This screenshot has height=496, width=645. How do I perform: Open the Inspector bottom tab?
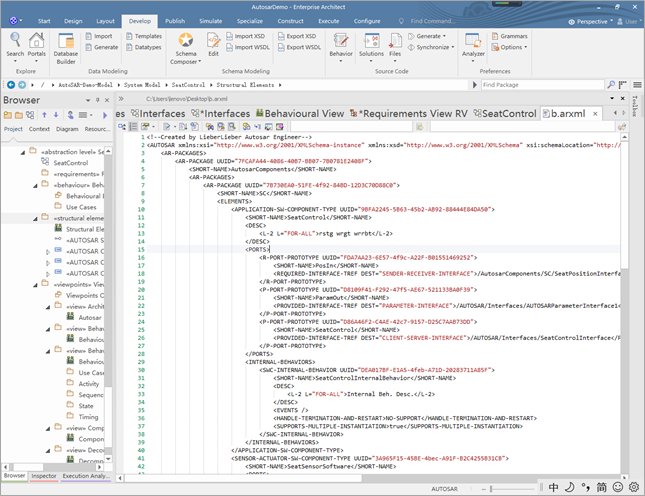click(x=44, y=476)
